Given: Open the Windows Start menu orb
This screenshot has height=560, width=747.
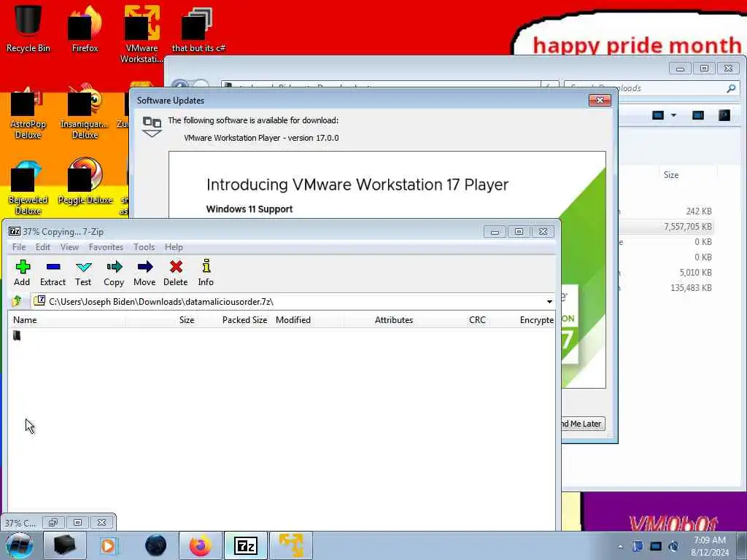Looking at the screenshot, I should coord(19,545).
